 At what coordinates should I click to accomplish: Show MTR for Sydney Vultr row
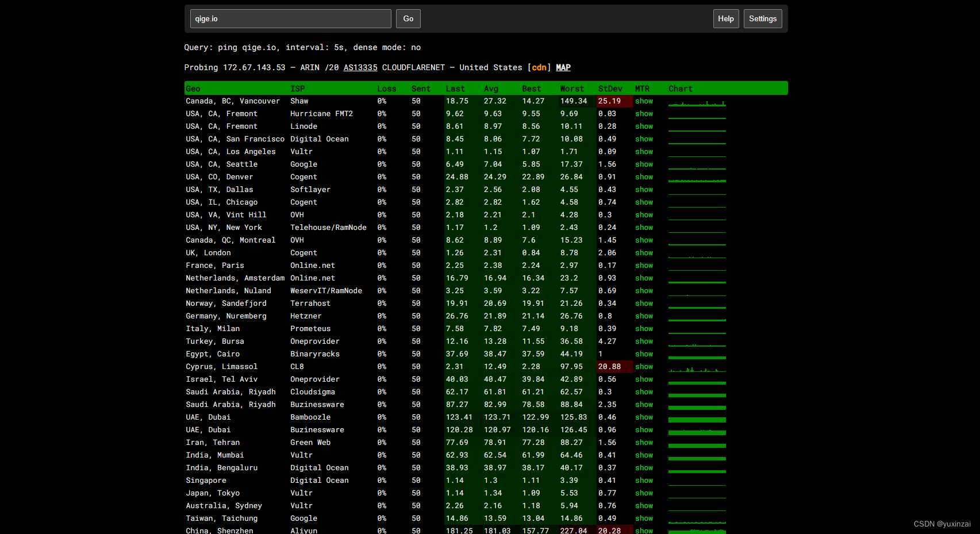point(644,506)
